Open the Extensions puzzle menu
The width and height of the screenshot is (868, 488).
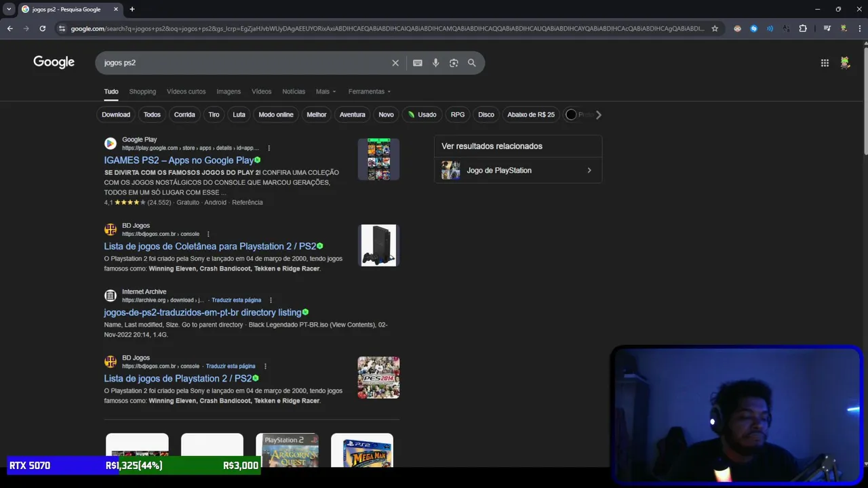(803, 28)
